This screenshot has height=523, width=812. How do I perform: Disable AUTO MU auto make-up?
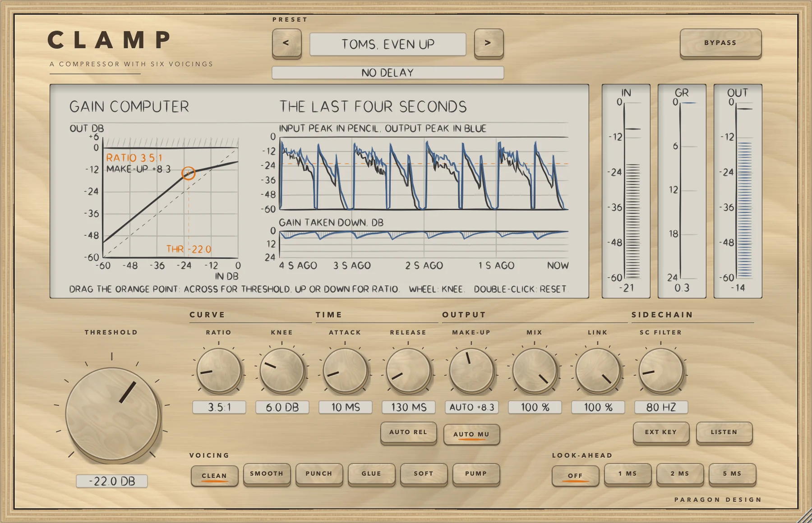472,435
